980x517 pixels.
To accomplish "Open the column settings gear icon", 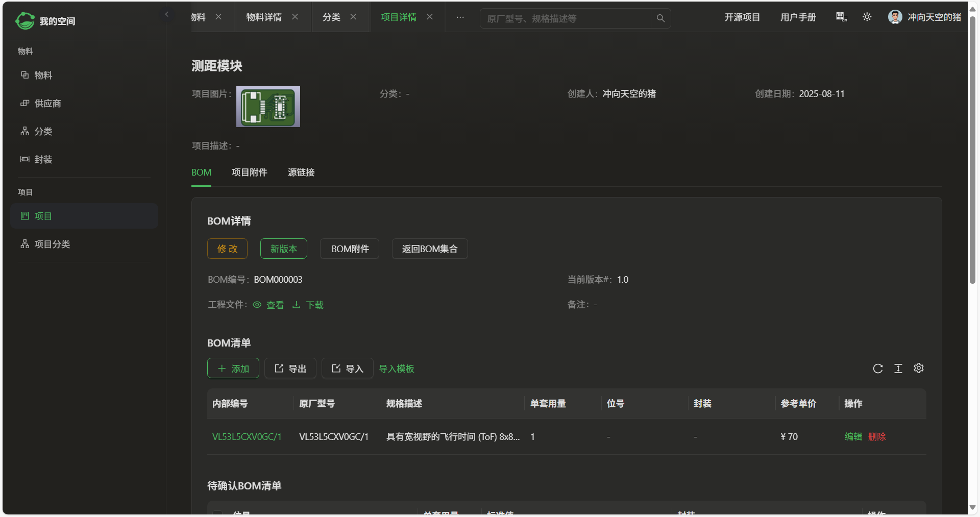I will pos(918,368).
